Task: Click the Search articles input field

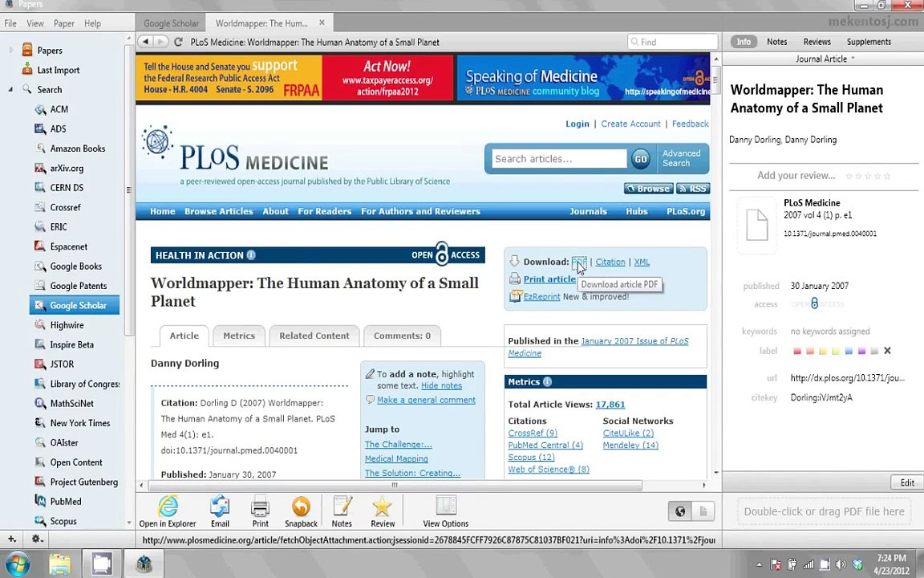Action: [x=558, y=159]
